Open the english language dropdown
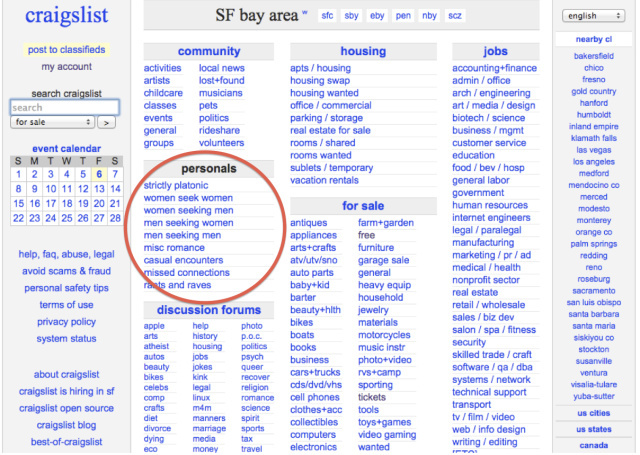This screenshot has height=455, width=640. 593,16
